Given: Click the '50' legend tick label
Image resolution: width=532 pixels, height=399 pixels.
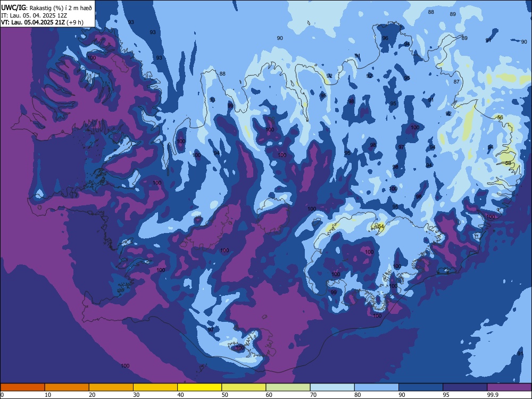Looking at the screenshot, I should [225, 395].
